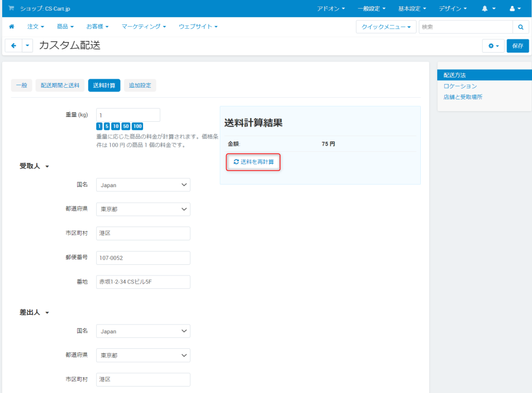This screenshot has width=532, height=393.
Task: Open ロケーション sidebar link
Action: tap(460, 86)
